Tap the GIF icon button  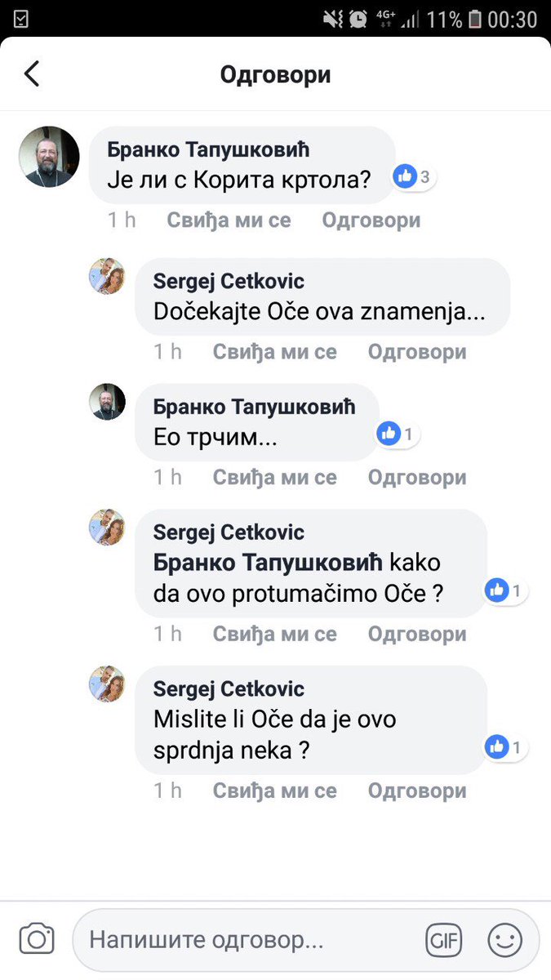click(x=443, y=940)
